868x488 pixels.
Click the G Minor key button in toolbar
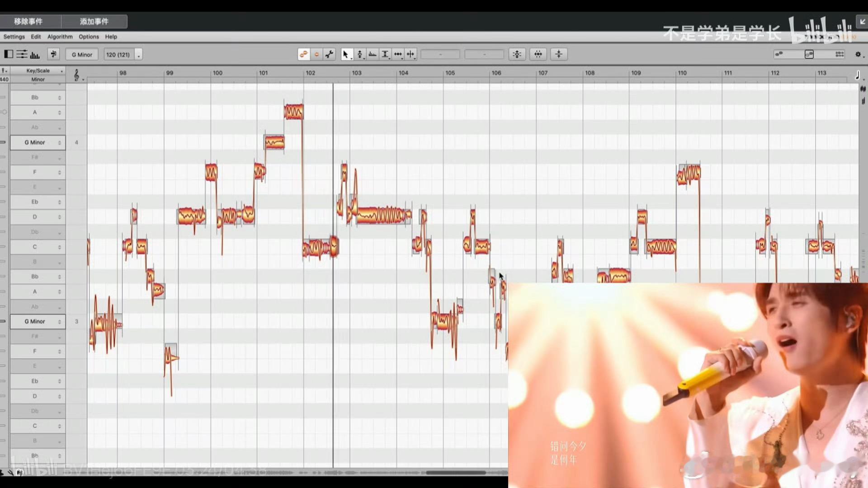pos(82,55)
